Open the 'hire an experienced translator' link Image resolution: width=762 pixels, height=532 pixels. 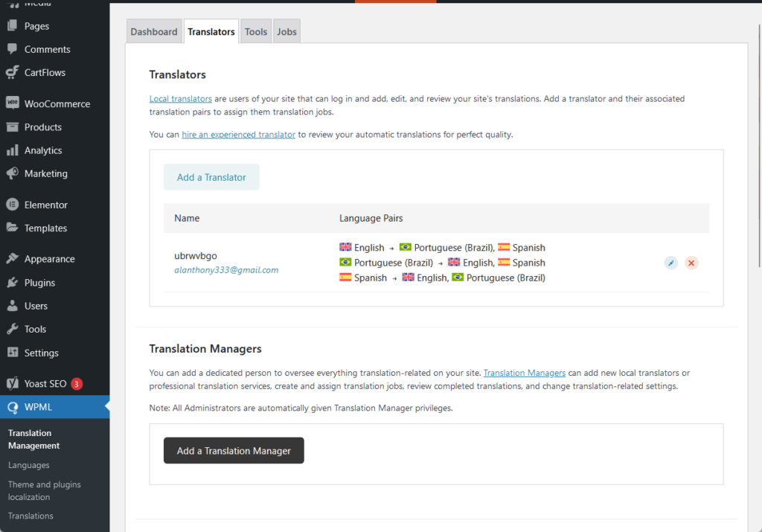[238, 135]
